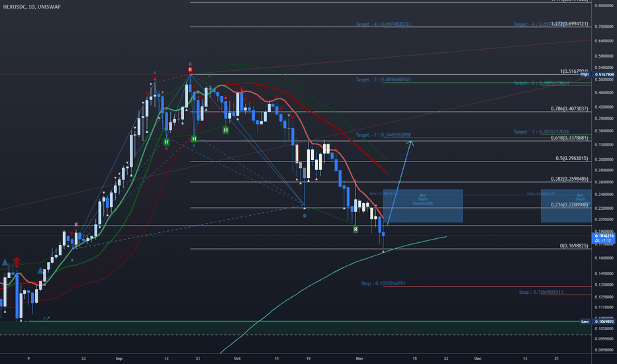
Task: Click the 0.1170000 price axis value
Action: coord(604,307)
